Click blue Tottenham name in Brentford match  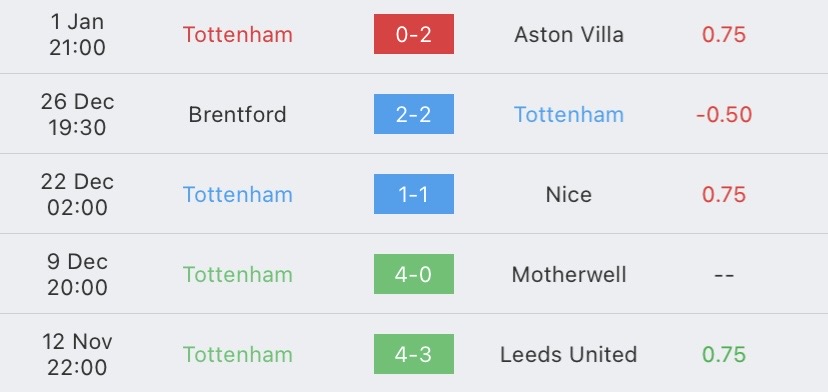569,115
